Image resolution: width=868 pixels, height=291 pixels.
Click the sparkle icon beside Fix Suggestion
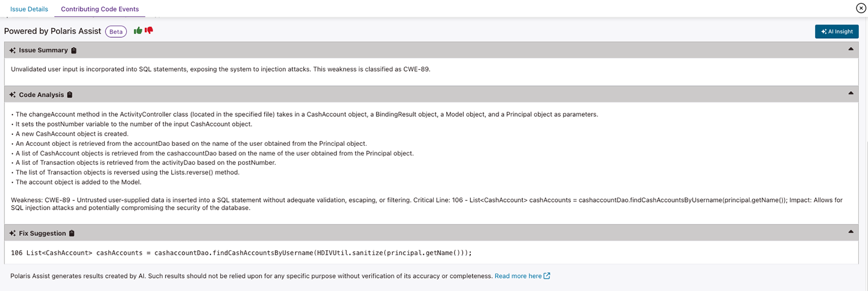click(13, 234)
